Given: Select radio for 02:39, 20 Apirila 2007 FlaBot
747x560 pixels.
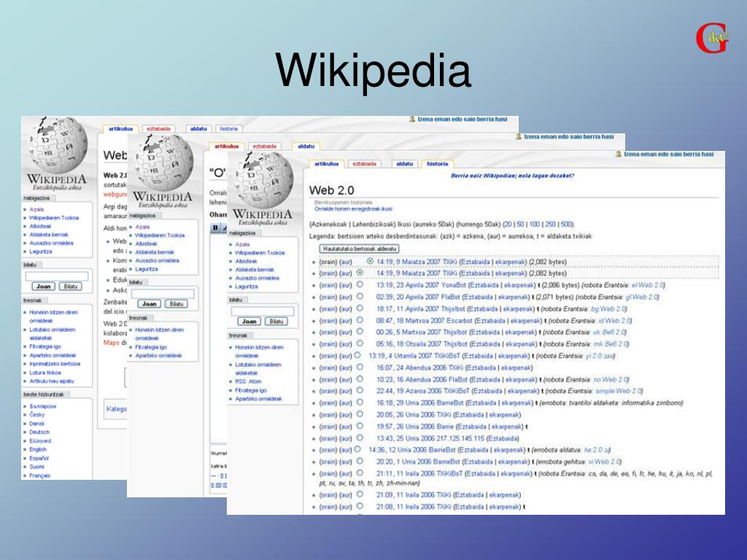Looking at the screenshot, I should [360, 296].
